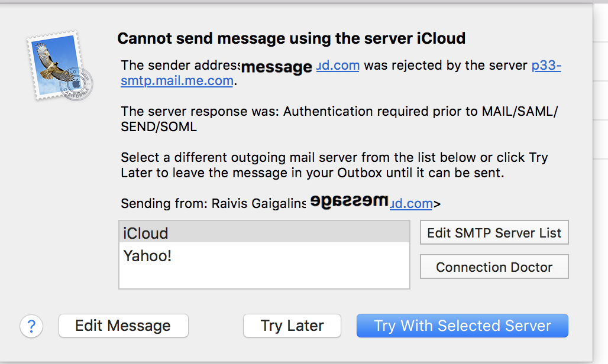Click the empty area below Yahoo! in list
608x364 pixels.
pos(264,277)
